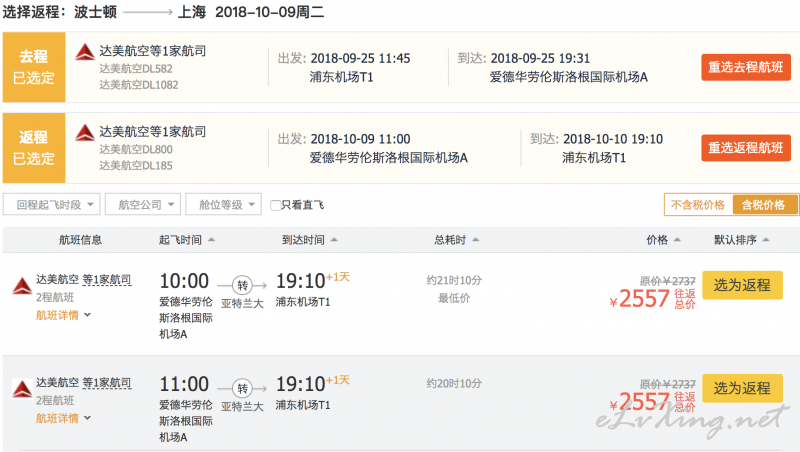800x452 pixels.
Task: Click arrival time 2018-09-25 19:31
Action: click(x=540, y=59)
